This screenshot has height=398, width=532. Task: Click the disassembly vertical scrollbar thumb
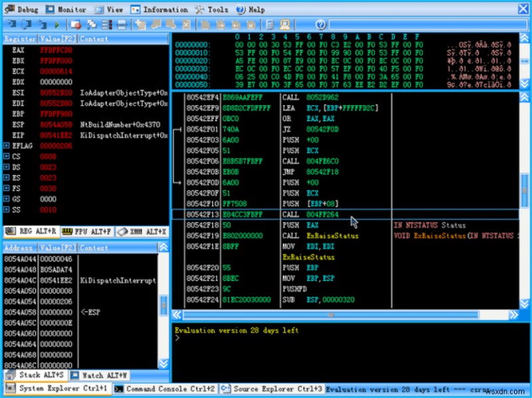pyautogui.click(x=524, y=190)
